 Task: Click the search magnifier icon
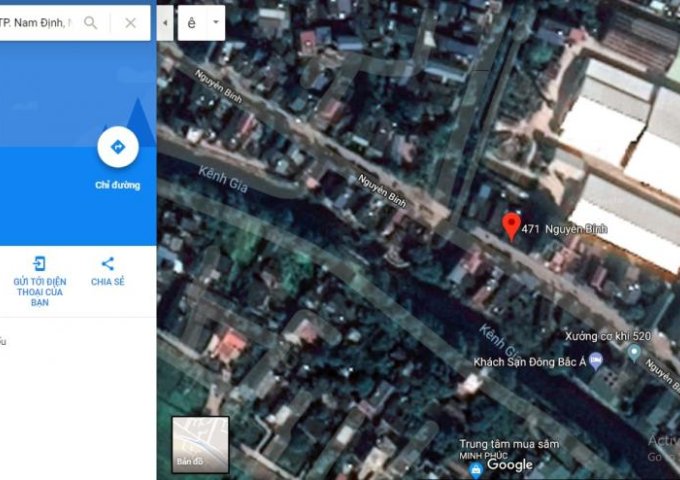[91, 22]
